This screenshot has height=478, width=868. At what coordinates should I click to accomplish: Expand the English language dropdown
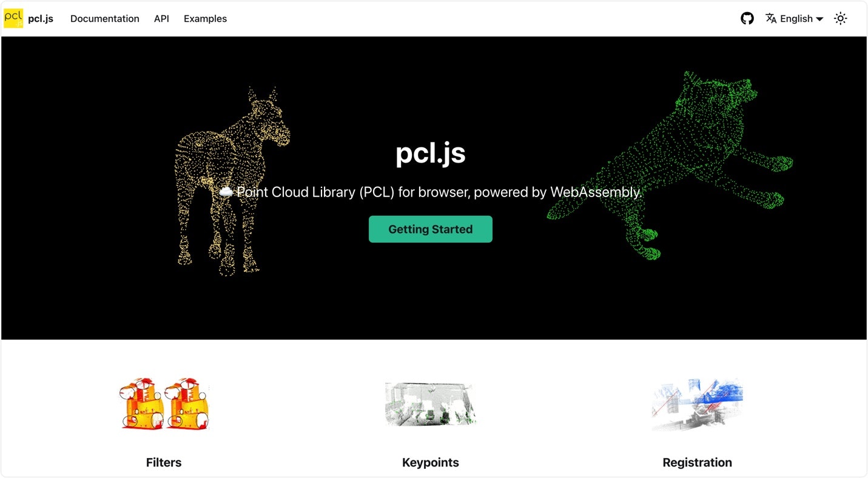point(794,18)
